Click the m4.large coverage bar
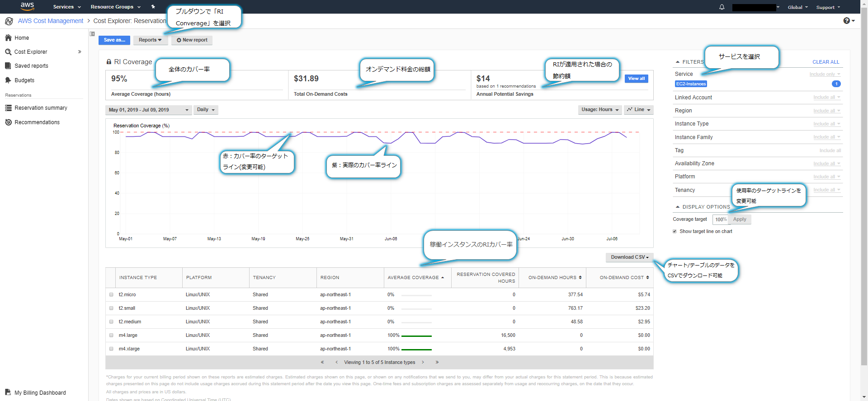The height and width of the screenshot is (401, 868). [416, 336]
